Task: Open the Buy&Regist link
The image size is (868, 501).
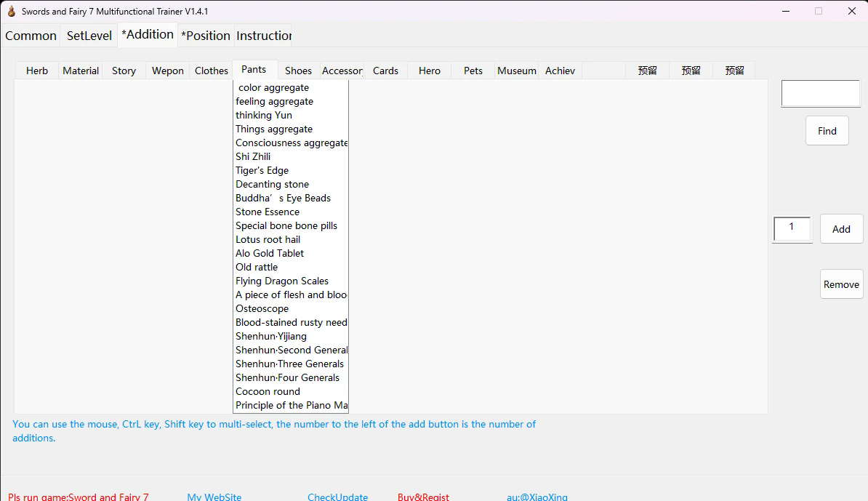Action: coord(424,497)
